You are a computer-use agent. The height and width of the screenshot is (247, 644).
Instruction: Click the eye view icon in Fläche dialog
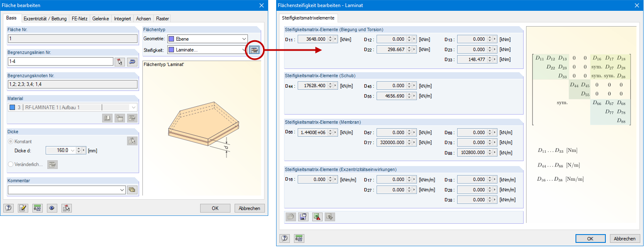(52, 208)
